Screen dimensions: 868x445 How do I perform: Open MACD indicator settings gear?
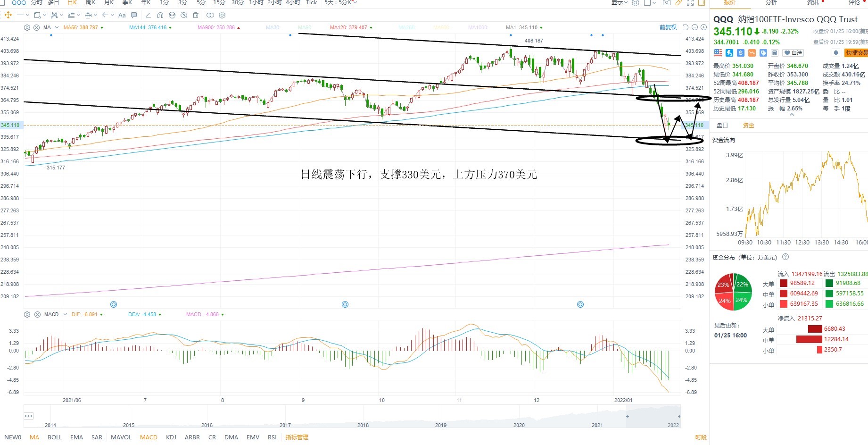coord(27,314)
